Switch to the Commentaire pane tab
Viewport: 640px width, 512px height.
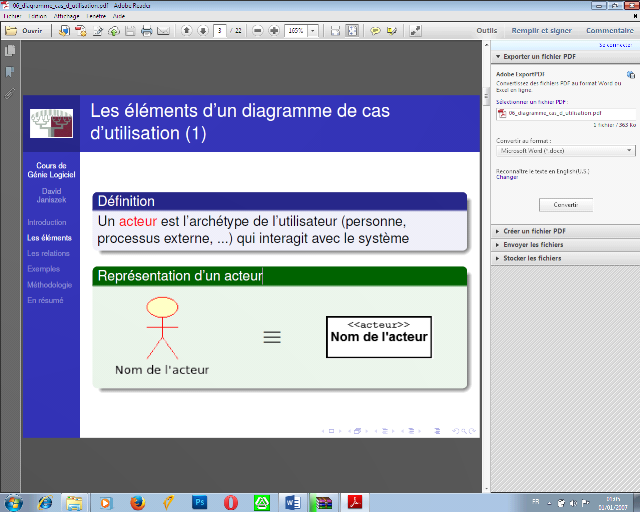pyautogui.click(x=609, y=31)
